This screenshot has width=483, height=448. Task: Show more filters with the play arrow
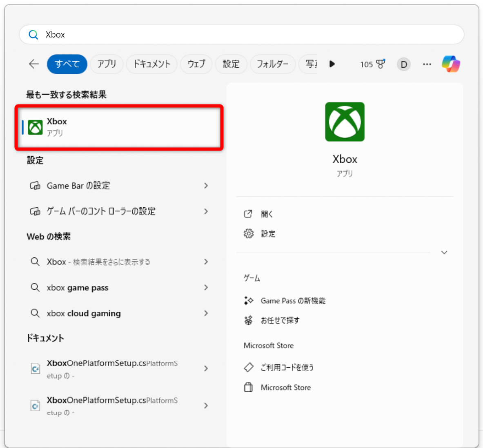[x=332, y=64]
